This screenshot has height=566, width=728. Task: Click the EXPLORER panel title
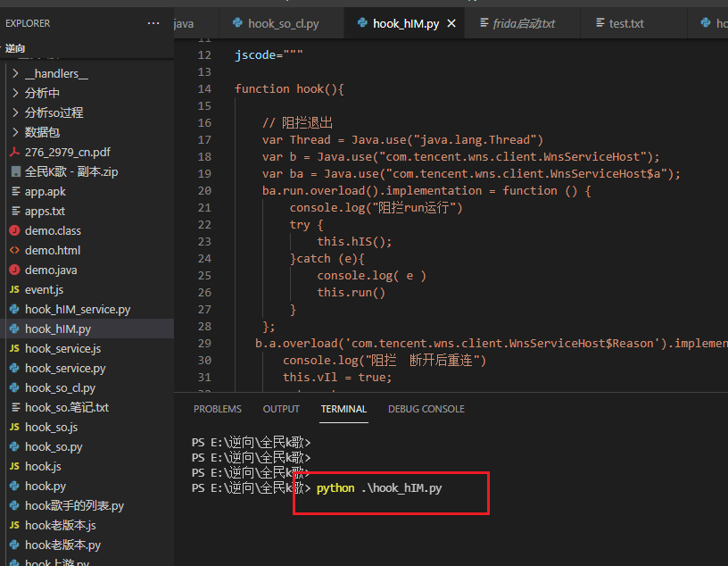coord(28,23)
